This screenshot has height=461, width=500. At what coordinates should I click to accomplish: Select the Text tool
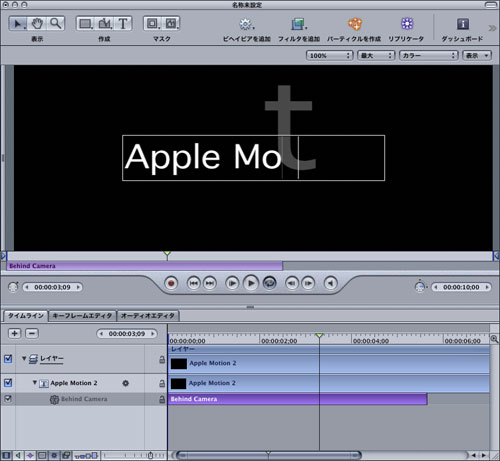123,23
